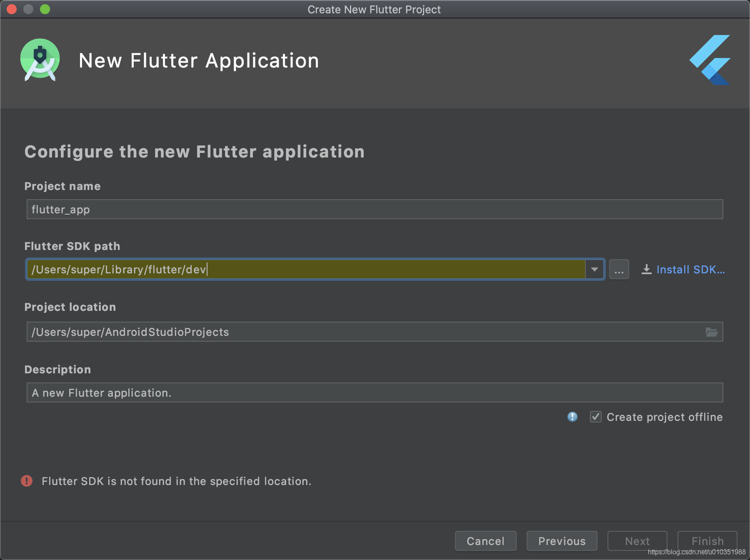The image size is (750, 560).
Task: Expand the Flutter SDK path dropdown arrow
Action: 595,270
